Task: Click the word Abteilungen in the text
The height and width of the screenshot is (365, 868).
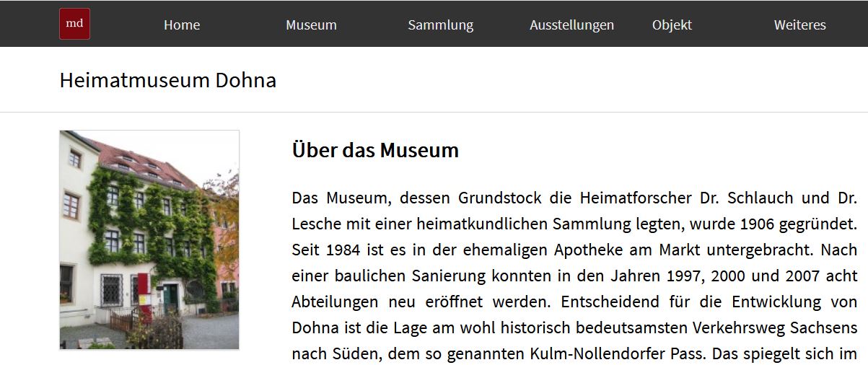Action: pos(335,302)
